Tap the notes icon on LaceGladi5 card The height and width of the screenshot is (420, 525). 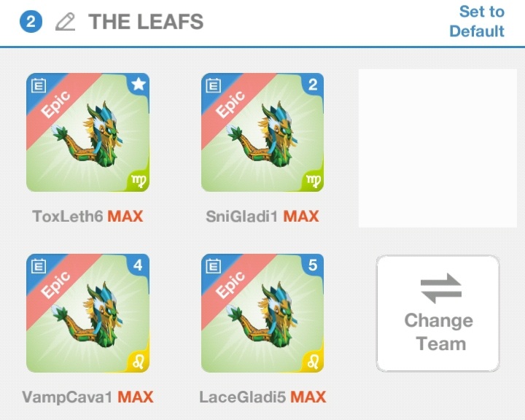(214, 267)
